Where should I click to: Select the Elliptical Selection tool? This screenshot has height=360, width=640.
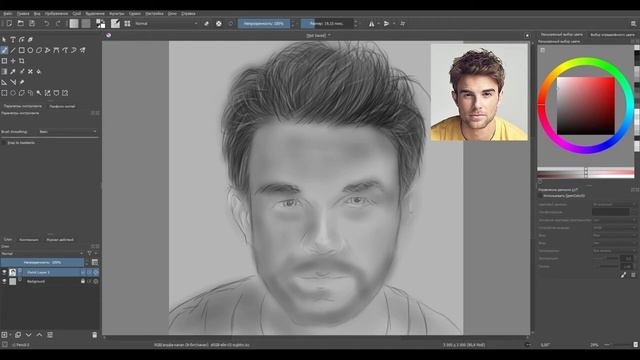(13, 93)
